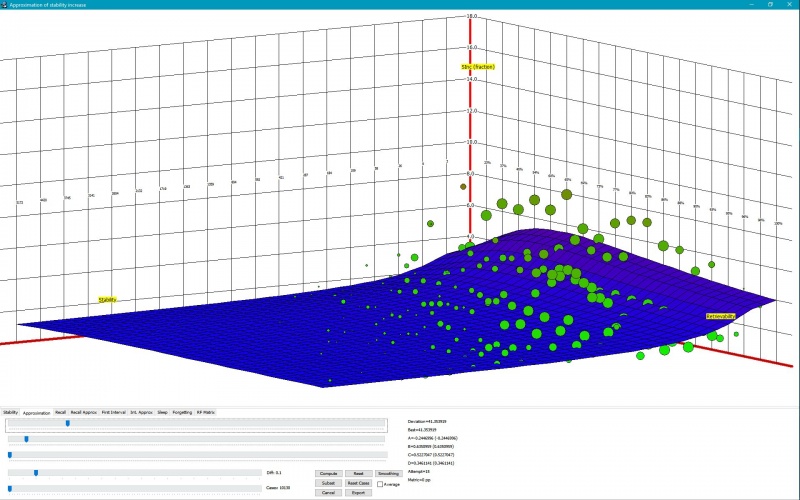Viewport: 800px width, 500px height.
Task: Click the Export button
Action: point(358,493)
